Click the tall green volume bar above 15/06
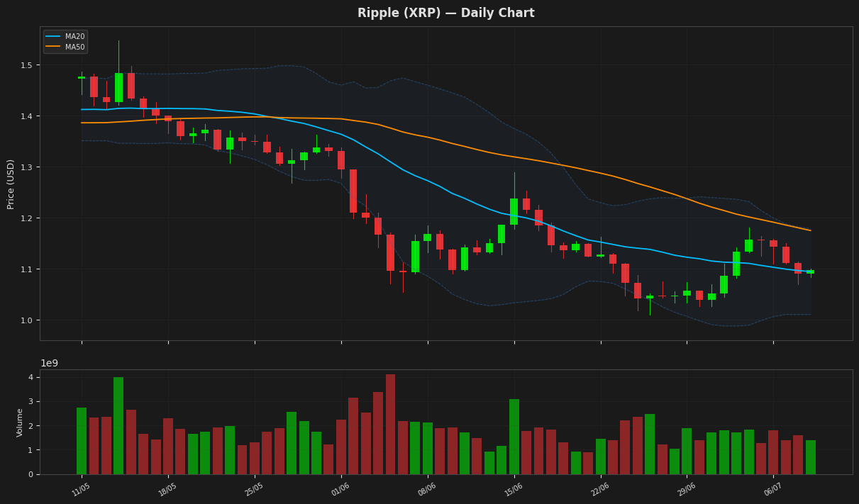This screenshot has height=504, width=859. click(x=514, y=437)
